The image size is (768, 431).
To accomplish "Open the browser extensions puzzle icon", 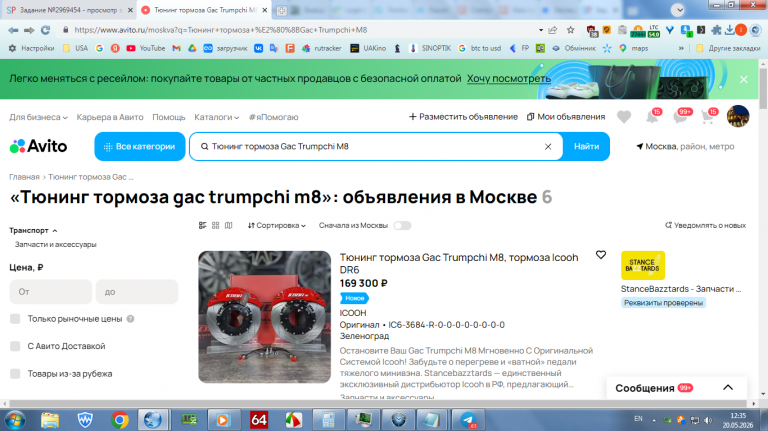I will (717, 30).
